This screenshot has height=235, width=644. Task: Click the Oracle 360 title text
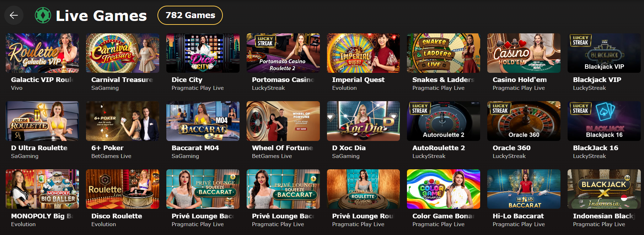pyautogui.click(x=511, y=148)
